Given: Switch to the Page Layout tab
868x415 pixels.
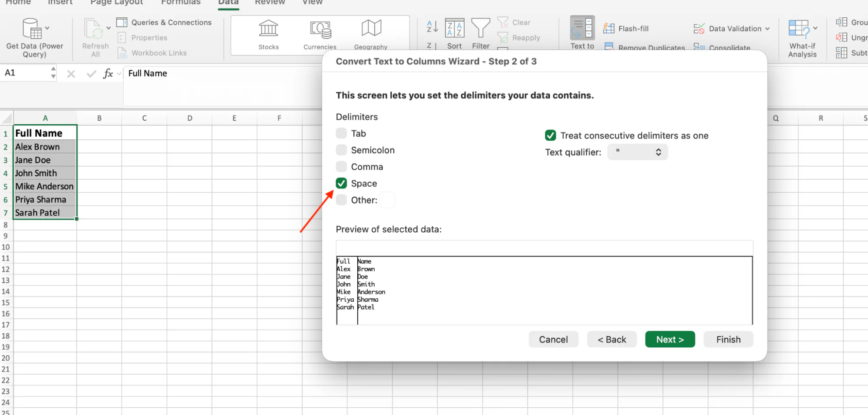Looking at the screenshot, I should [x=116, y=2].
